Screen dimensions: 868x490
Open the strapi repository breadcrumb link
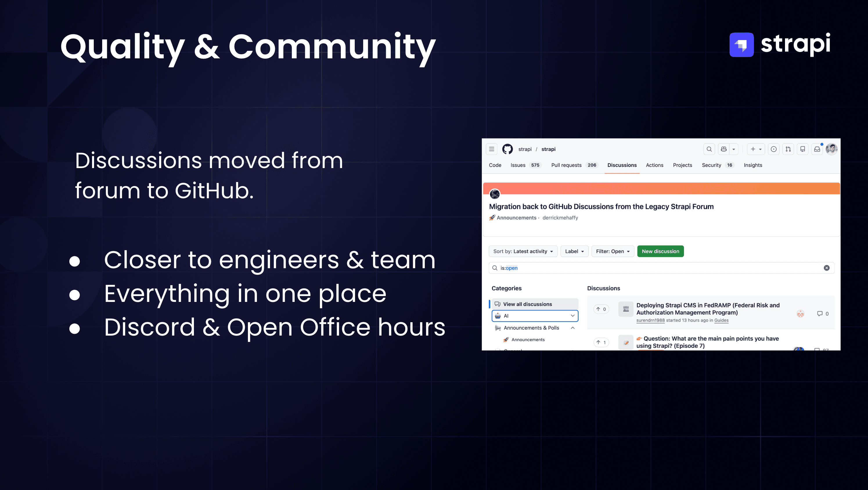(548, 149)
